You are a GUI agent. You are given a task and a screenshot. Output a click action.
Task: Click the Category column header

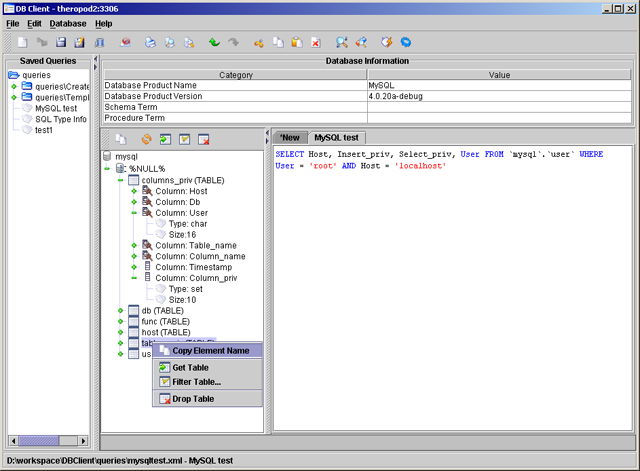click(x=236, y=75)
